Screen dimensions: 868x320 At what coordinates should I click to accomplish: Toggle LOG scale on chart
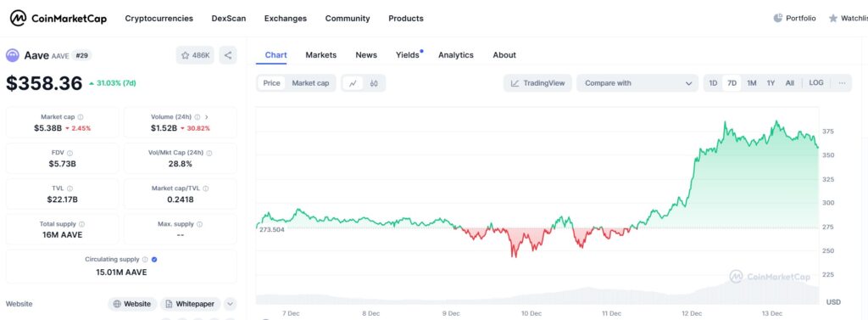pos(816,83)
